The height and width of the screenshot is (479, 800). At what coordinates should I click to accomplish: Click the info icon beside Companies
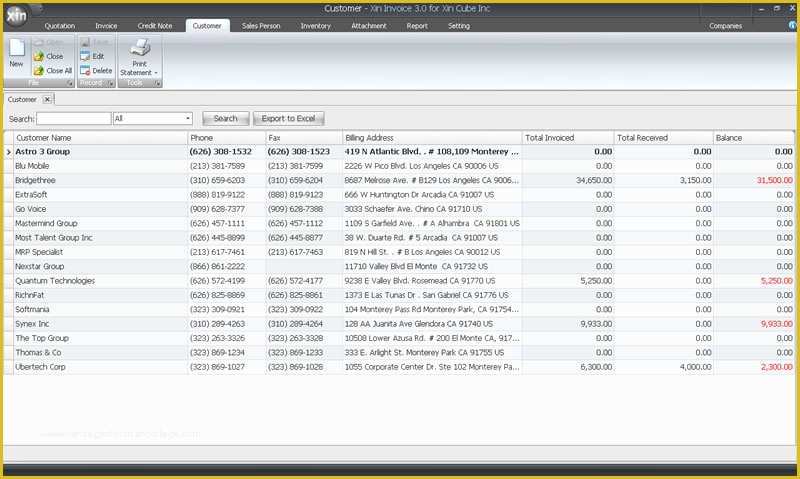click(793, 26)
